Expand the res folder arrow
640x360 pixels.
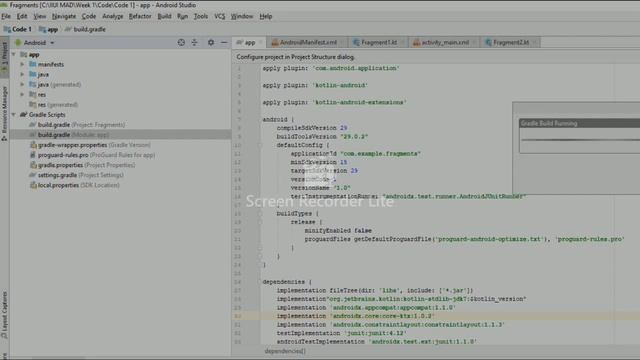pos(22,95)
